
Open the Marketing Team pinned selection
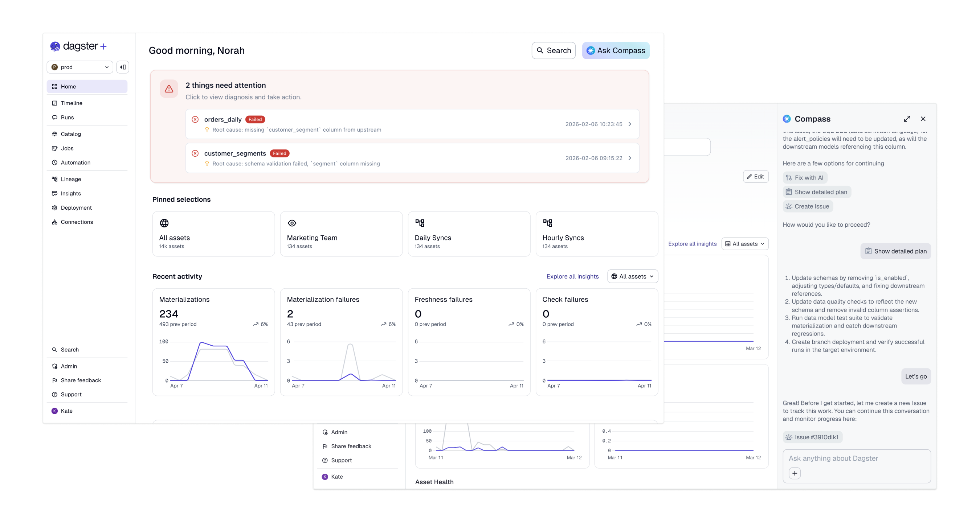pos(341,234)
